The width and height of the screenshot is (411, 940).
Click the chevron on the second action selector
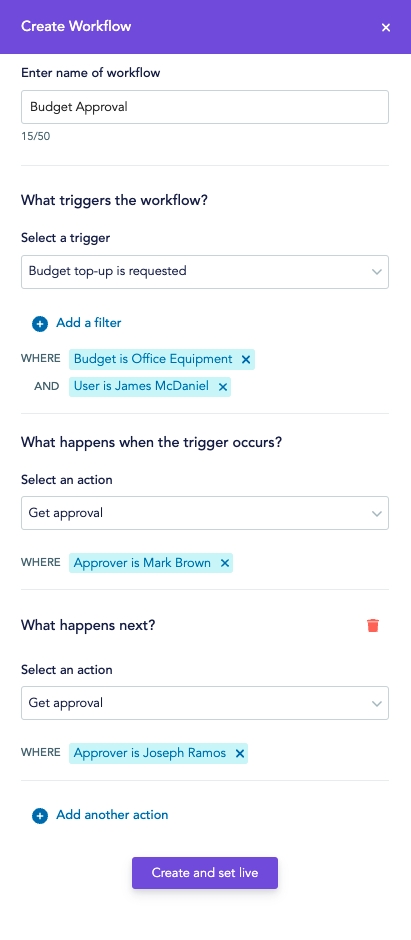[376, 704]
